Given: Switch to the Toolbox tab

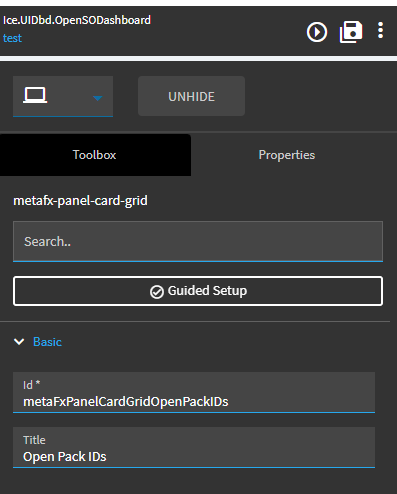Looking at the screenshot, I should pos(95,155).
